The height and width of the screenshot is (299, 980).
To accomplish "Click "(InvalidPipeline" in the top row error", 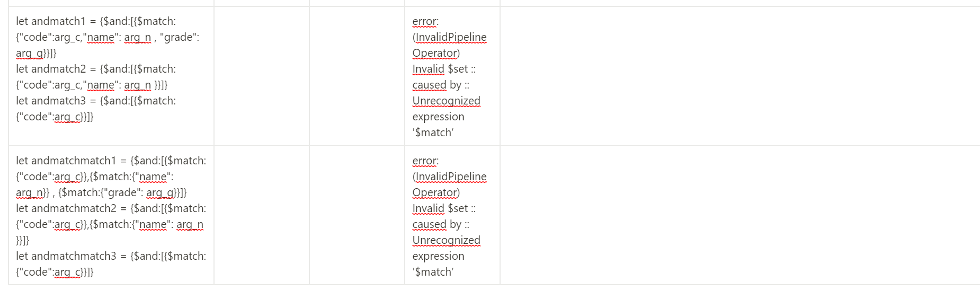I will [x=449, y=37].
